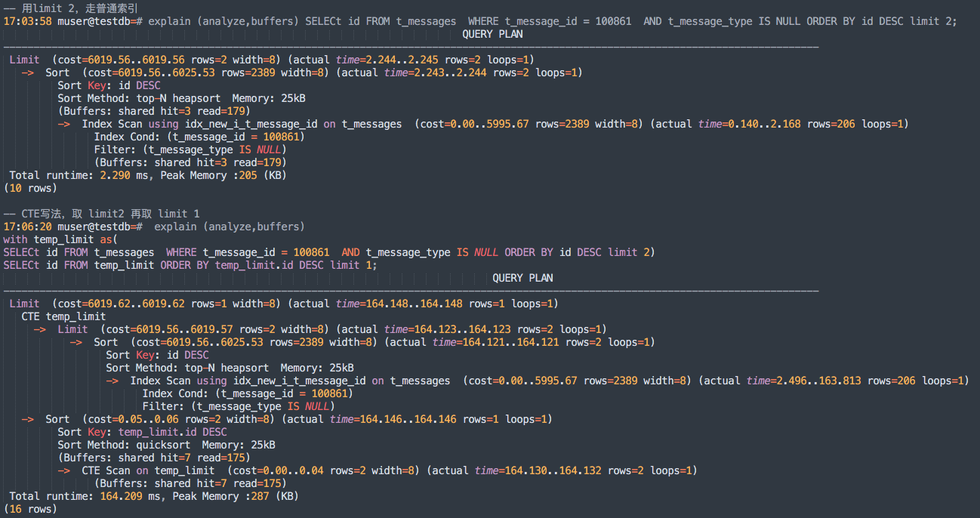Click 'Sort Method: top-N heapsort' in the first plan
The width and height of the screenshot is (980, 518).
click(x=140, y=98)
